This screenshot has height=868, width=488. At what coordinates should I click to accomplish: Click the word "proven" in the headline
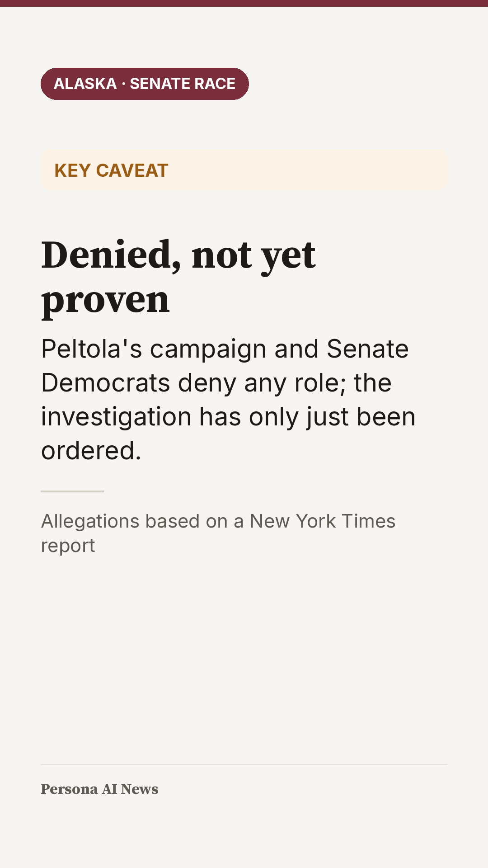105,300
